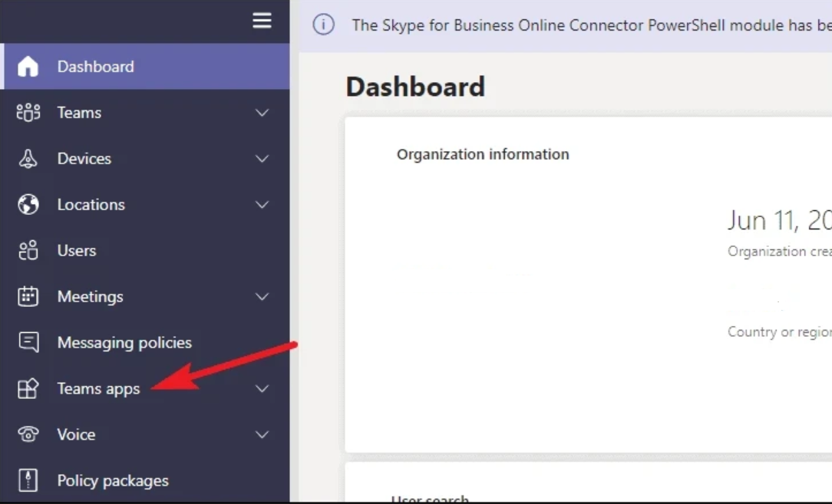This screenshot has width=832, height=504.
Task: Click the Voice telephone icon
Action: [x=28, y=434]
